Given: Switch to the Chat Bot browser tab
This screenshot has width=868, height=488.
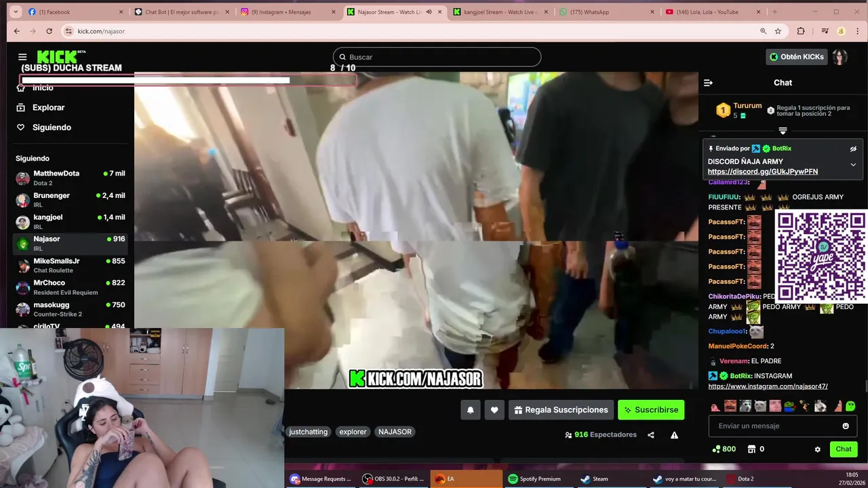Looking at the screenshot, I should 182,12.
